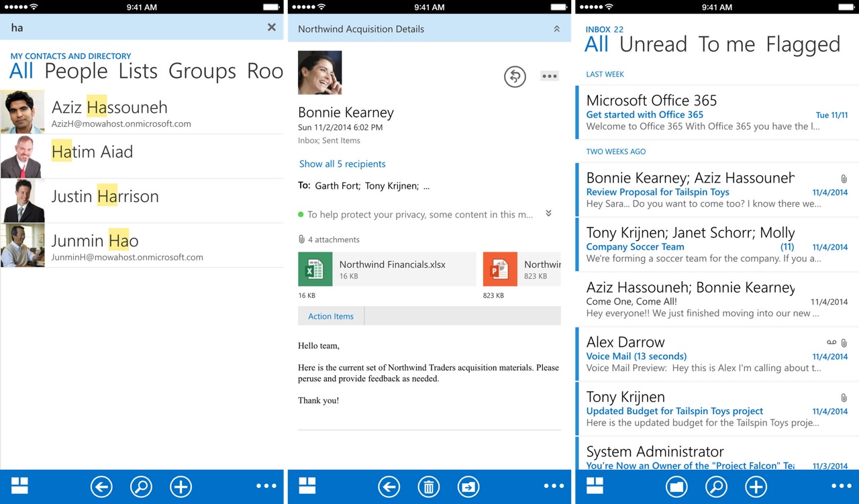Select the All tab in contacts
This screenshot has height=504, width=859.
coord(21,71)
